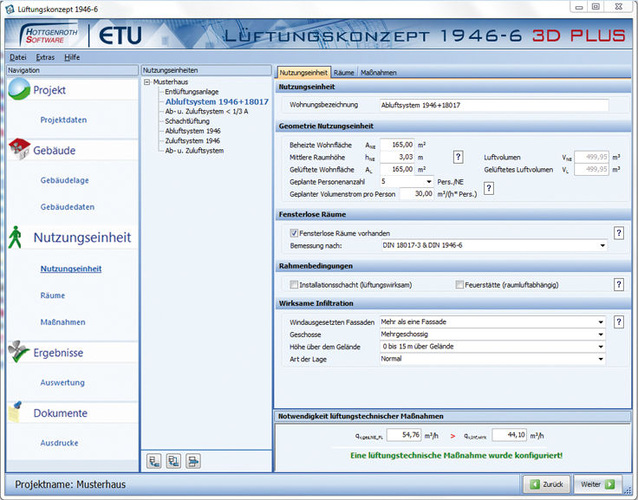Collapse the Musterhaus tree node
The image size is (638, 500).
(147, 82)
